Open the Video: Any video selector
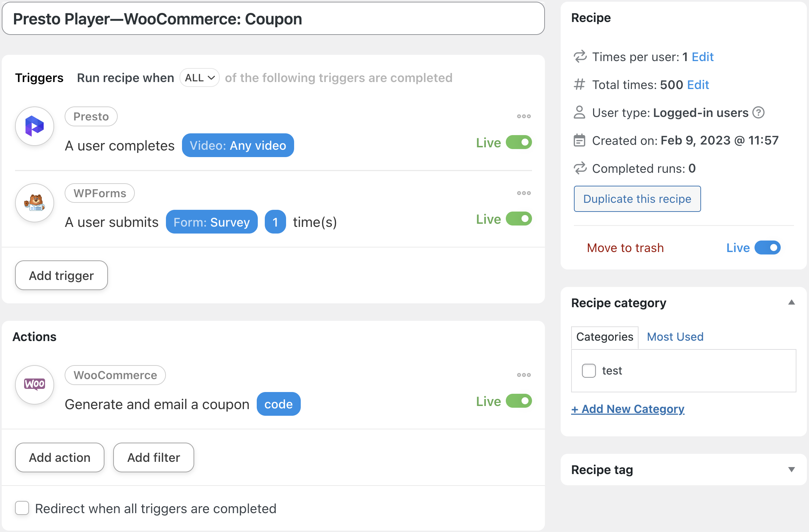Image resolution: width=809 pixels, height=532 pixels. point(238,145)
